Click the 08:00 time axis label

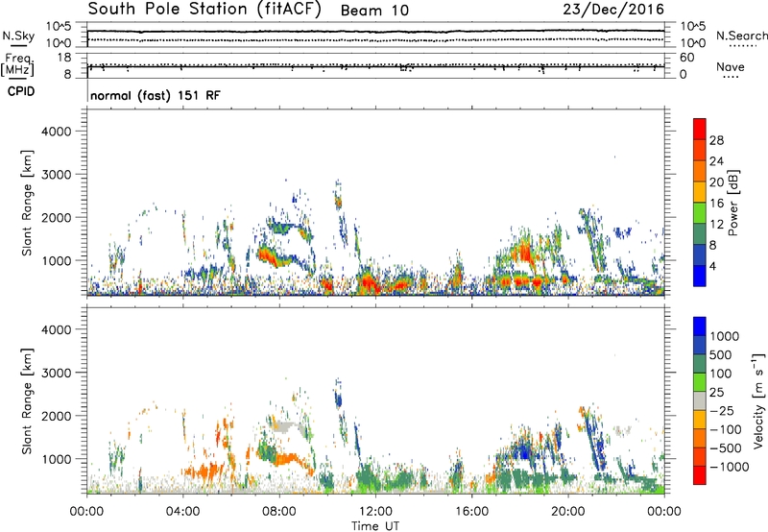279,512
